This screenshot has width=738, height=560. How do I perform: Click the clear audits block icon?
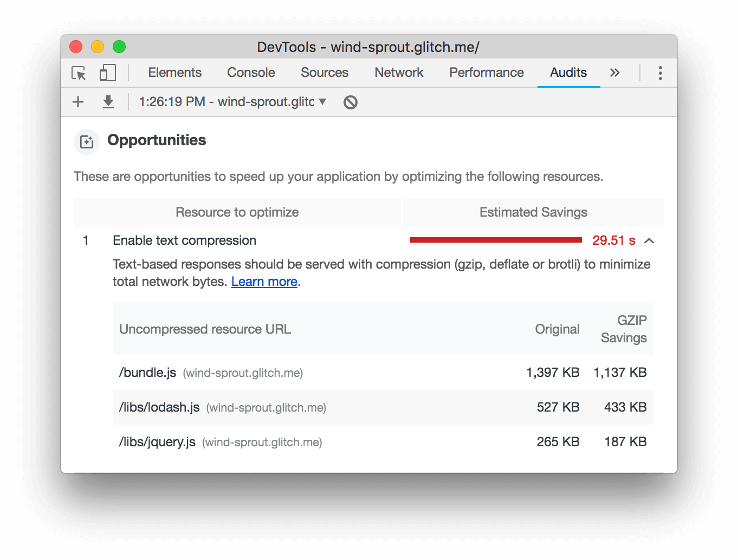point(349,102)
